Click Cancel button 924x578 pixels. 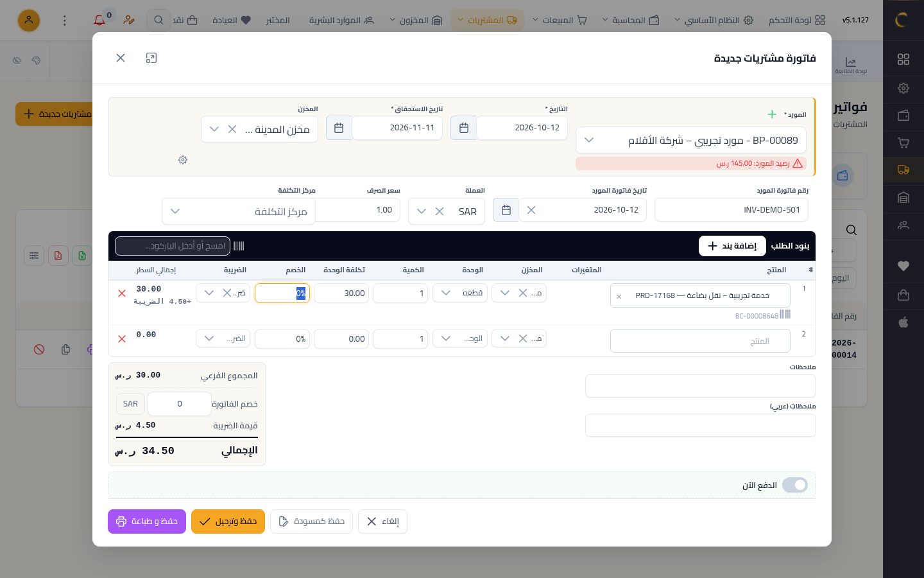pos(382,521)
